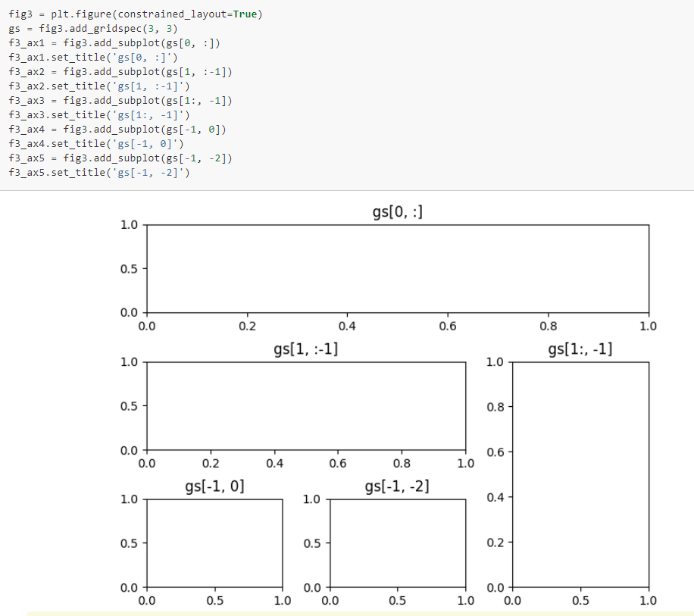
Task: Click the first code line creating fig3 with constrained_layout
Action: coord(136,14)
